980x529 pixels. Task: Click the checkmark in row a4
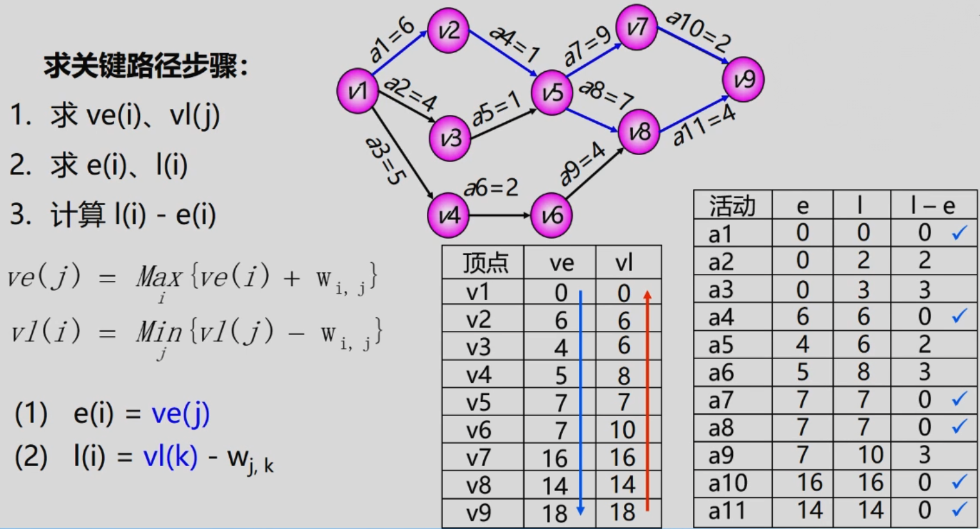pyautogui.click(x=959, y=315)
